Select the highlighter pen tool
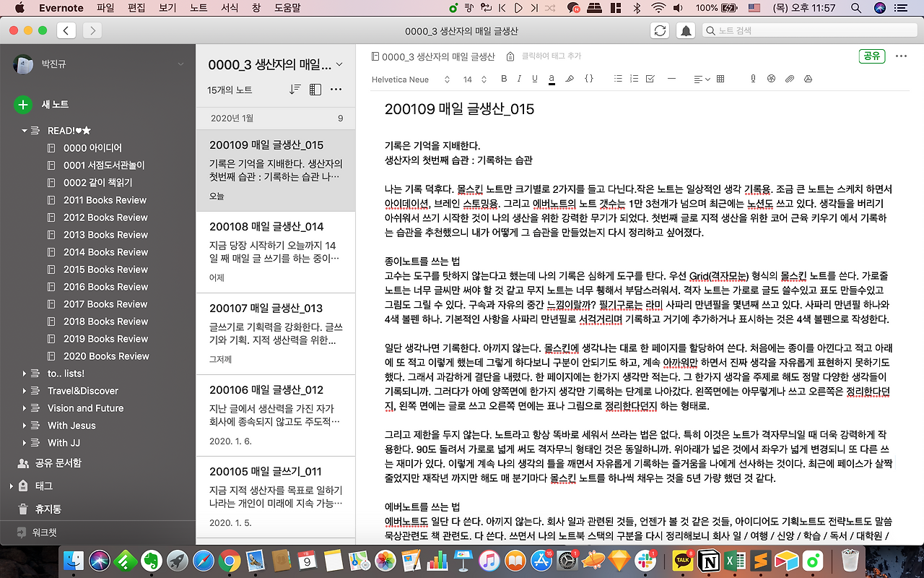 coord(569,79)
